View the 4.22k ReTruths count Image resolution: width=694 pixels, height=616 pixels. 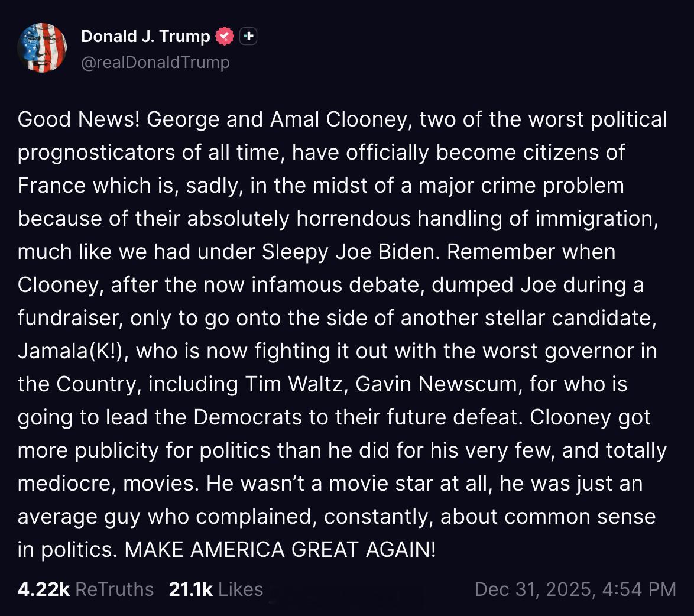[x=44, y=589]
